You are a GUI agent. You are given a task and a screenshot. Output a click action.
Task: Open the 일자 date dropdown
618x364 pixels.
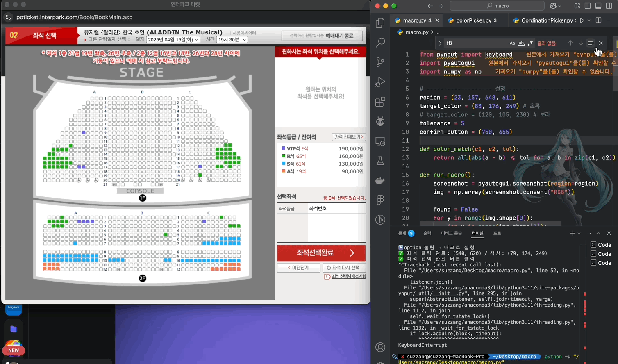tap(173, 39)
